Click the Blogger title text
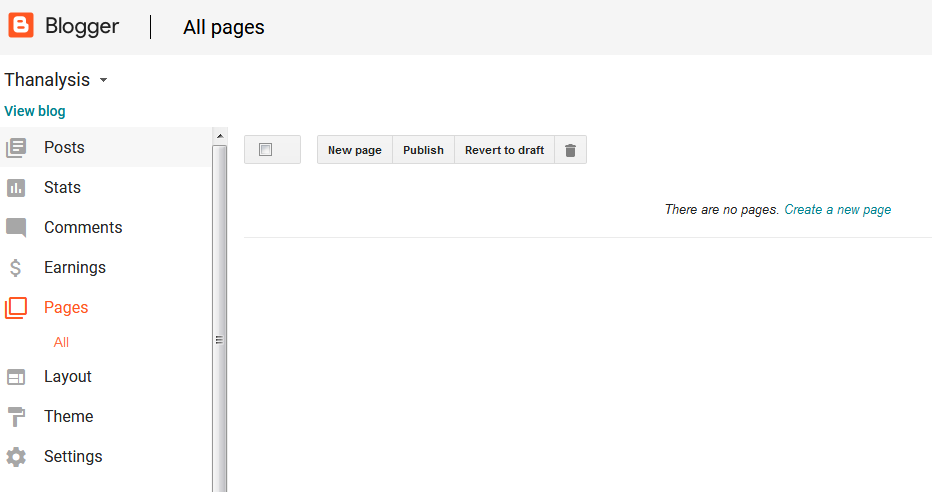The width and height of the screenshot is (932, 492). point(82,26)
